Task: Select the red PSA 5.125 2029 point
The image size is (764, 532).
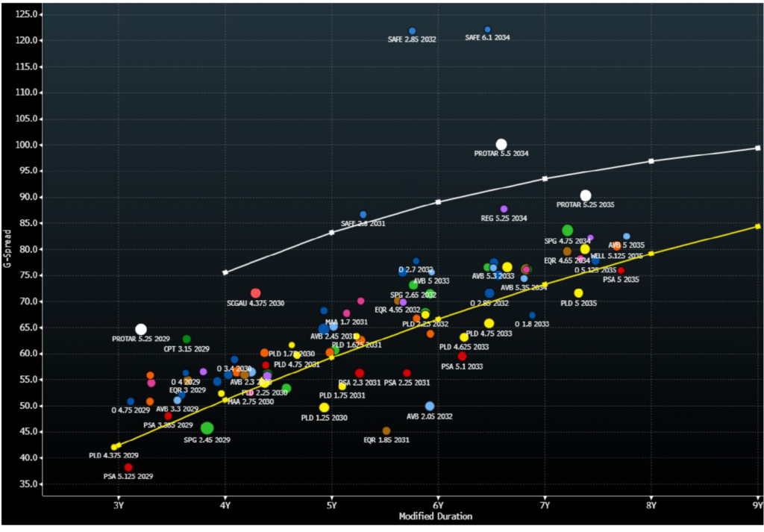Action: [128, 467]
